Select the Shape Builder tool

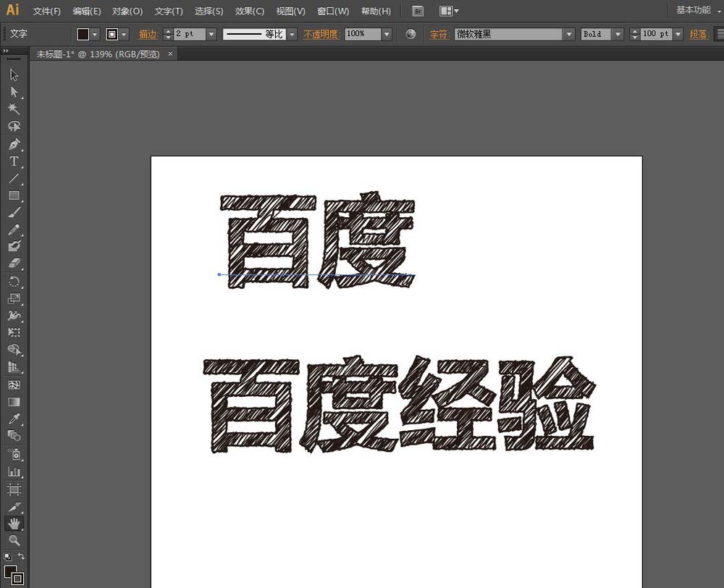[14, 350]
